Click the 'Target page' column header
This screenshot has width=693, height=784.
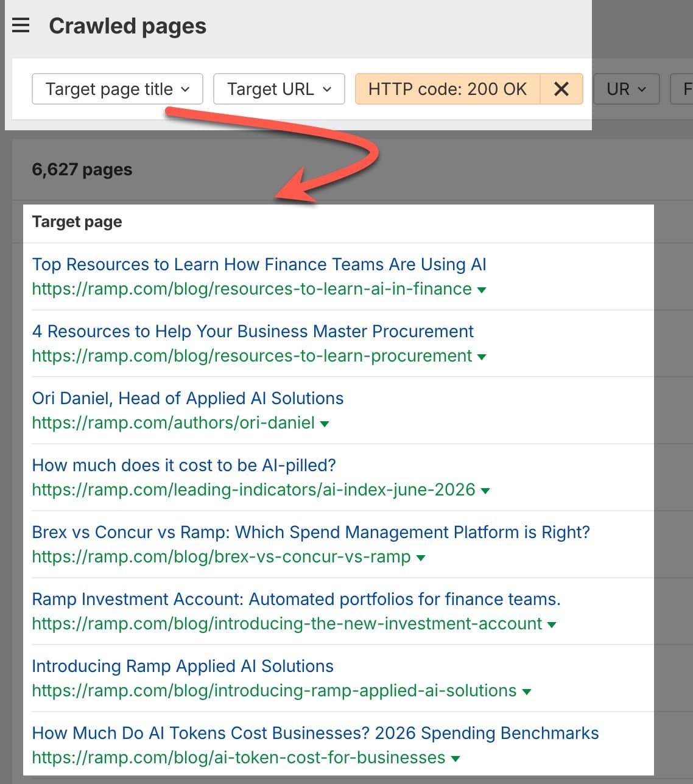tap(77, 222)
